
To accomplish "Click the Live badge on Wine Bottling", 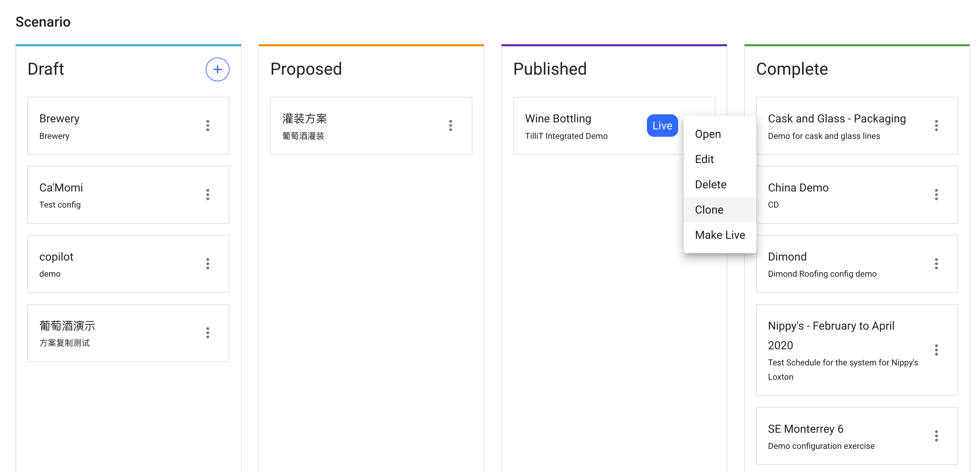I will coord(662,126).
